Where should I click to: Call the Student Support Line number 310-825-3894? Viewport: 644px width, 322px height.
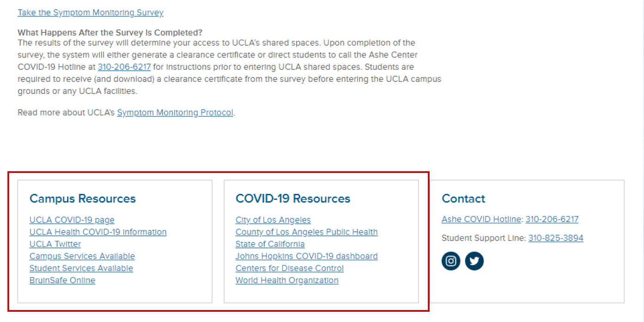(x=556, y=238)
